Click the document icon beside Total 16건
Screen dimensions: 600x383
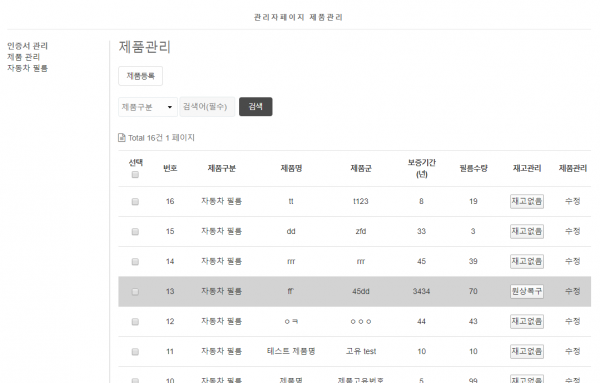(122, 138)
